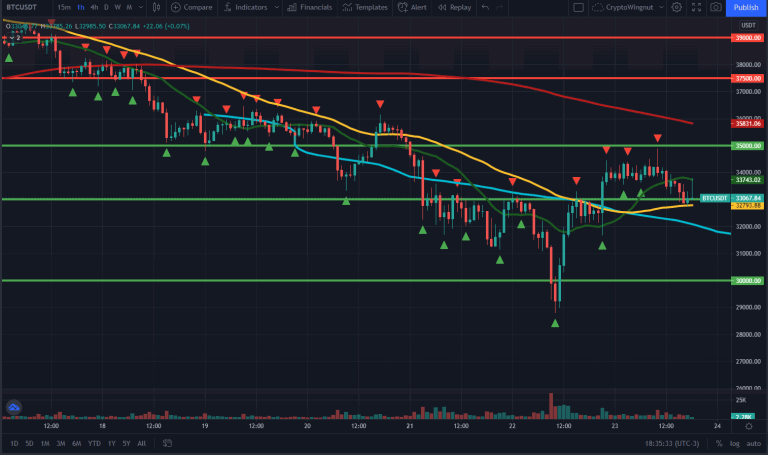This screenshot has width=768, height=455.
Task: Expand the CryptoWingnut layout dropdown arrow
Action: click(x=661, y=7)
